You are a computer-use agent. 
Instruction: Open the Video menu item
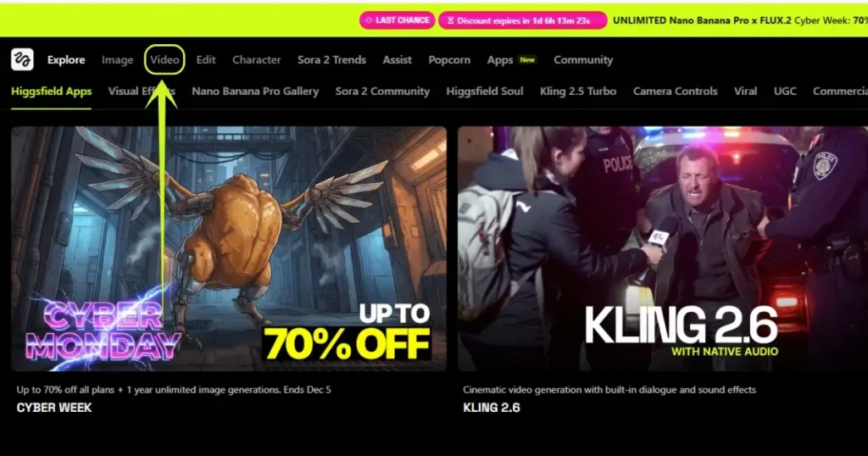[165, 60]
